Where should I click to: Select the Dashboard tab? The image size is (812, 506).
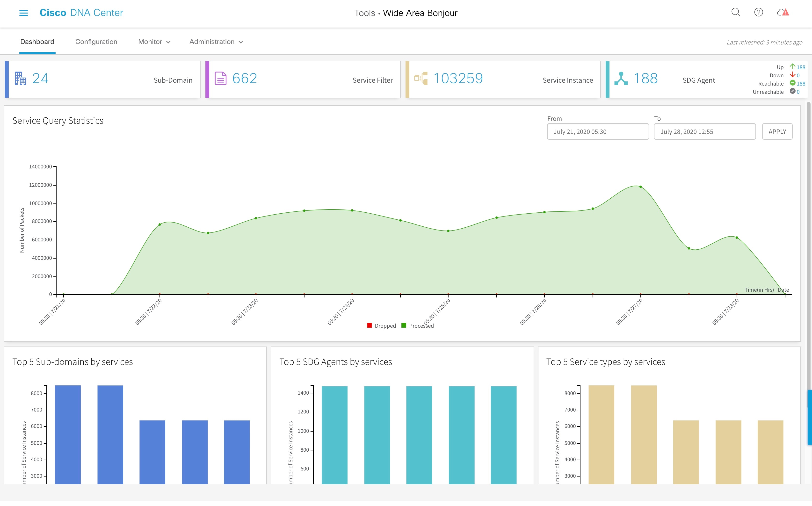click(x=37, y=42)
